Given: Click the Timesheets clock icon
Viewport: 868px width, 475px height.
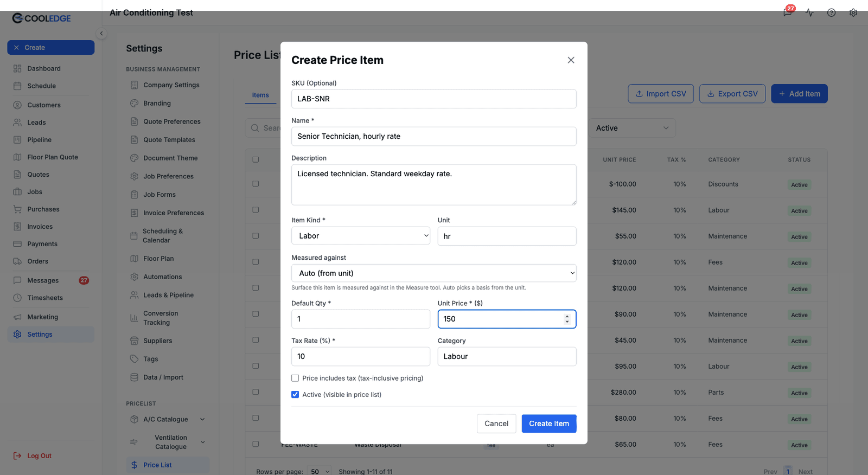Looking at the screenshot, I should coord(17,298).
